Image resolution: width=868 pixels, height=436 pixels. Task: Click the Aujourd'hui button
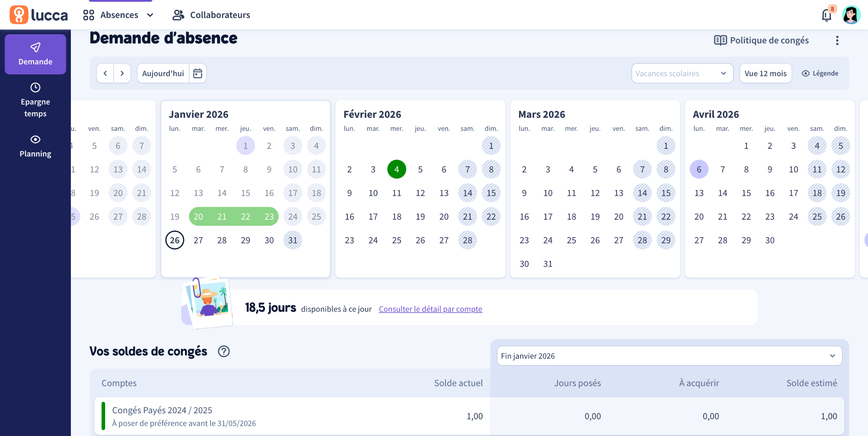[x=163, y=73]
